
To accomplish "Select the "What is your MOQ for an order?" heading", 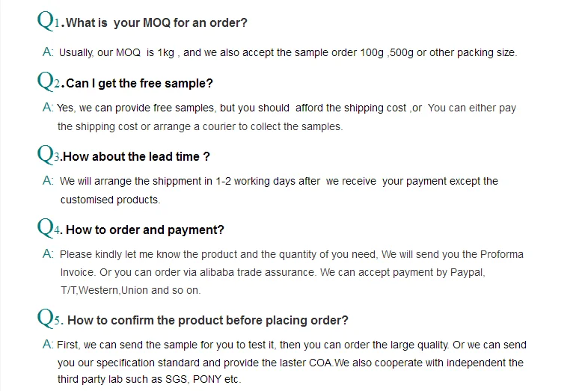I will coord(156,23).
